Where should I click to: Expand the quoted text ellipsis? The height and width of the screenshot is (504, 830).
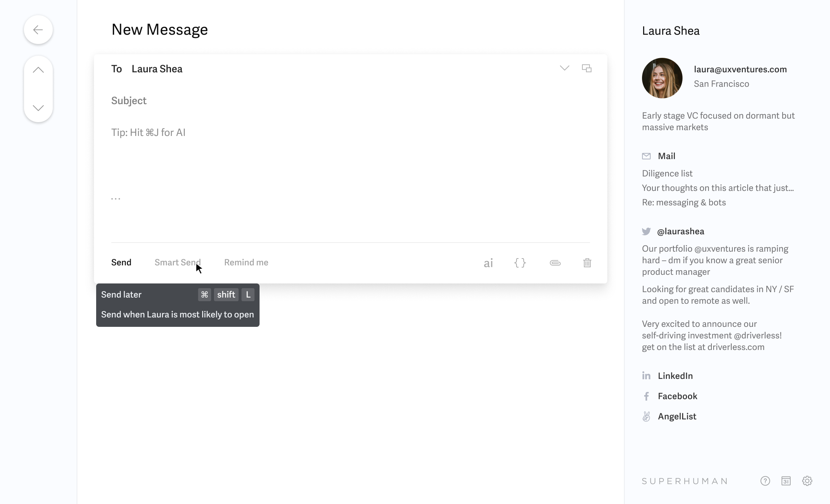[116, 198]
